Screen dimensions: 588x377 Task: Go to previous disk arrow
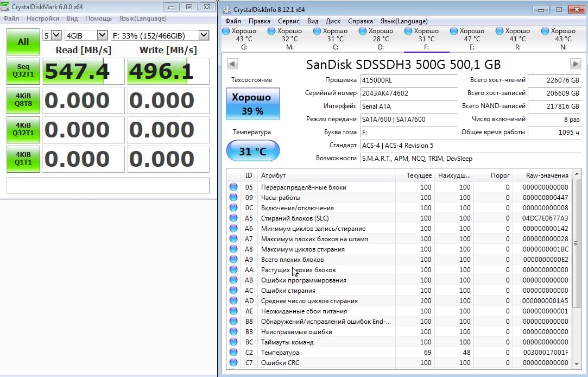pos(232,64)
